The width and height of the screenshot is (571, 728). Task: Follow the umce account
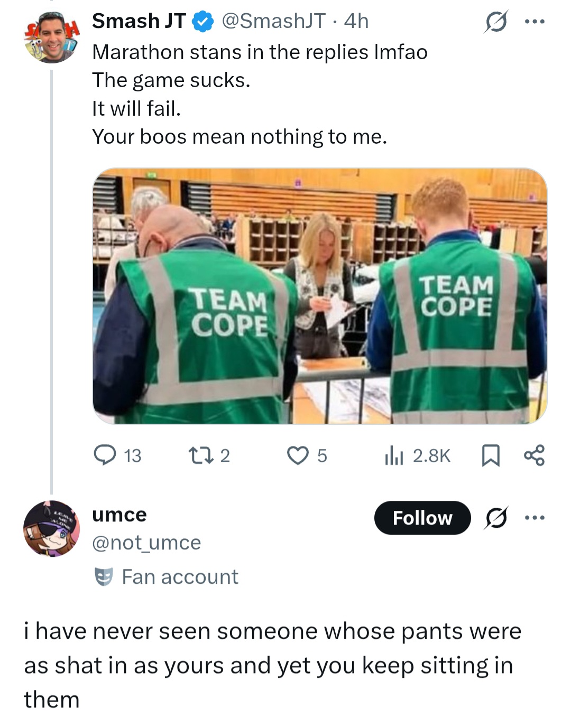(422, 518)
